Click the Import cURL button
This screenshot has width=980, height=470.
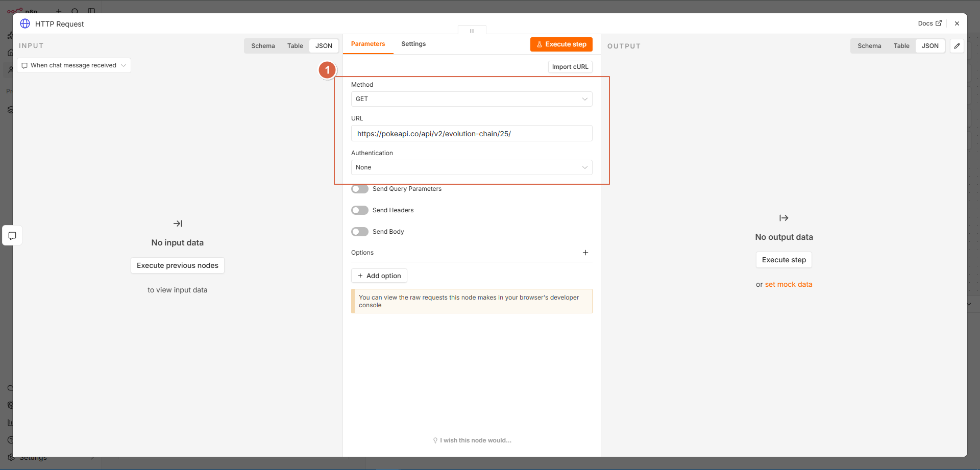(570, 67)
